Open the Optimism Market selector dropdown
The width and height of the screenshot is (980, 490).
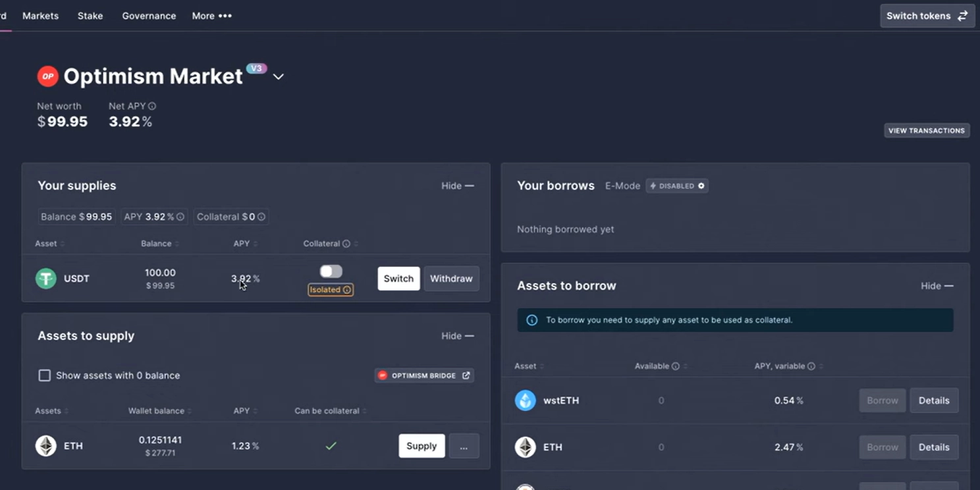click(x=279, y=76)
